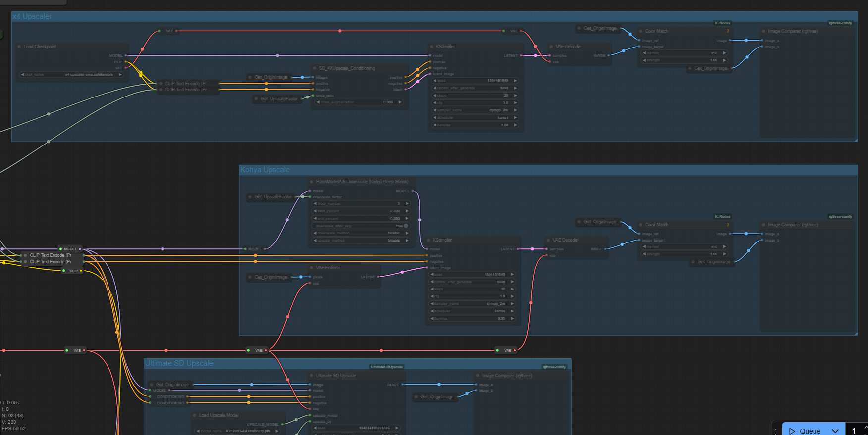Image resolution: width=868 pixels, height=435 pixels.
Task: Increase end_percent value with right arrow
Action: 407,218
